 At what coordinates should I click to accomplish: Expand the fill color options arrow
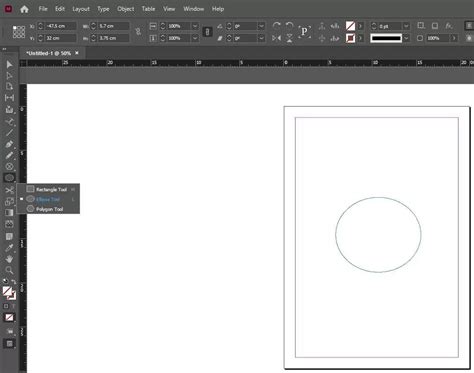tap(360, 26)
